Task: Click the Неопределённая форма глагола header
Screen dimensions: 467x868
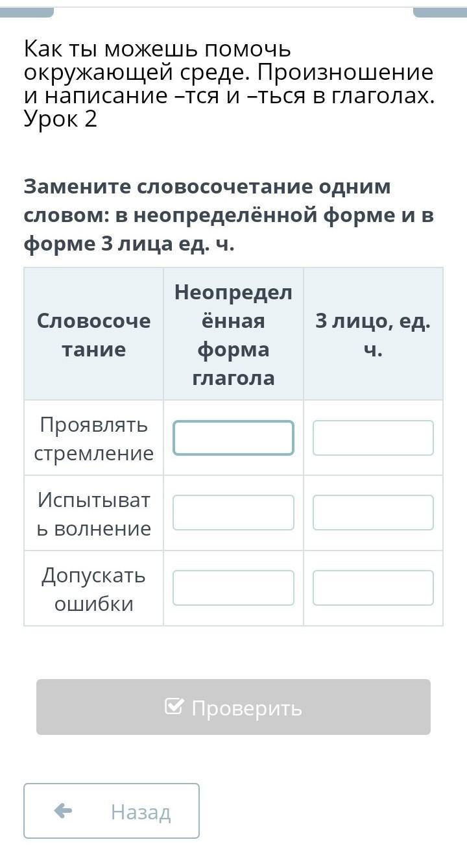Action: (233, 334)
